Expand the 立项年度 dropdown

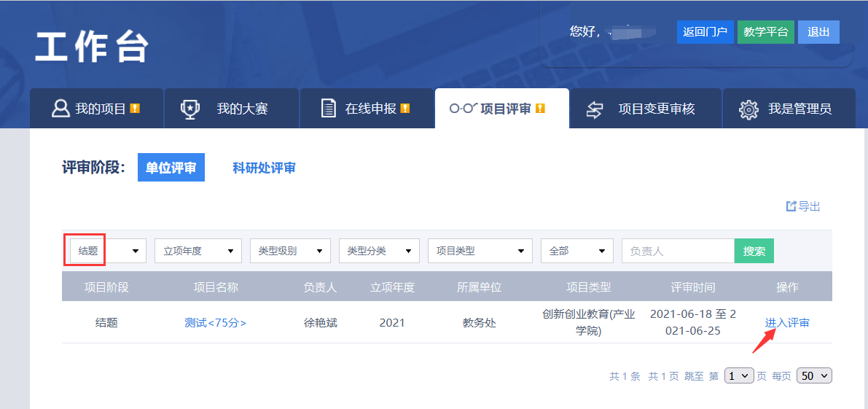[198, 251]
